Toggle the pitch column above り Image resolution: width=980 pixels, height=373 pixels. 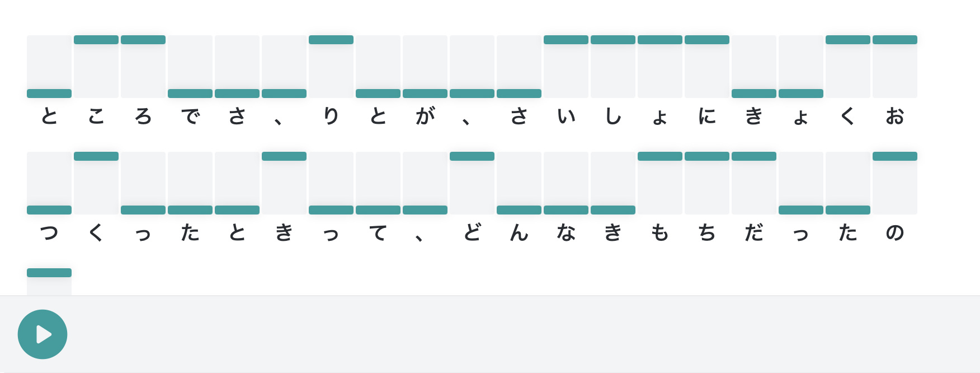tap(331, 67)
